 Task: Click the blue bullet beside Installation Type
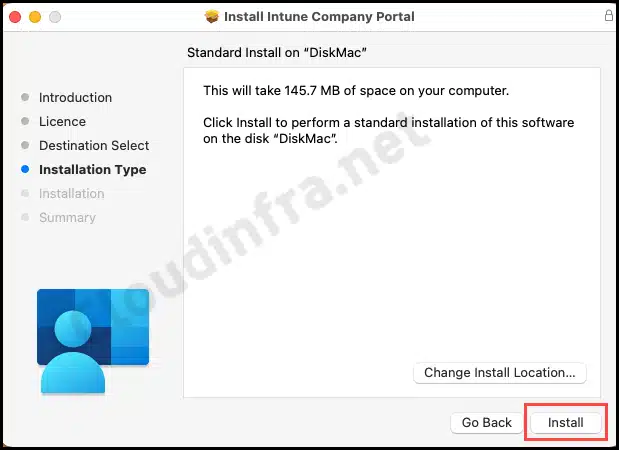[x=25, y=169]
